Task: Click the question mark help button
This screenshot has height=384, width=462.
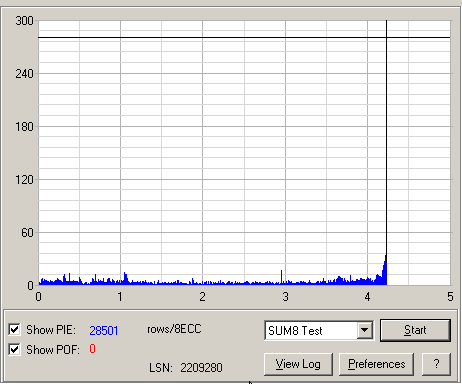Action: click(x=436, y=364)
